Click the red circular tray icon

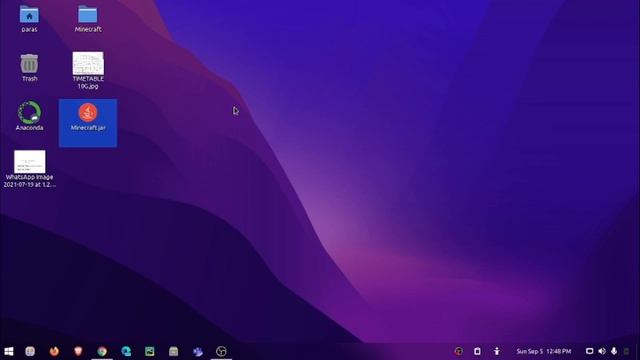tap(459, 351)
